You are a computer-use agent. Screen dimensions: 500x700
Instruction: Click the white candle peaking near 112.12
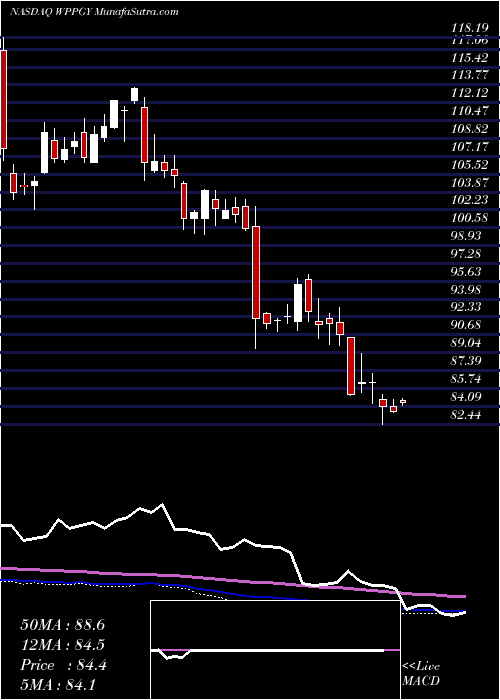pos(134,95)
